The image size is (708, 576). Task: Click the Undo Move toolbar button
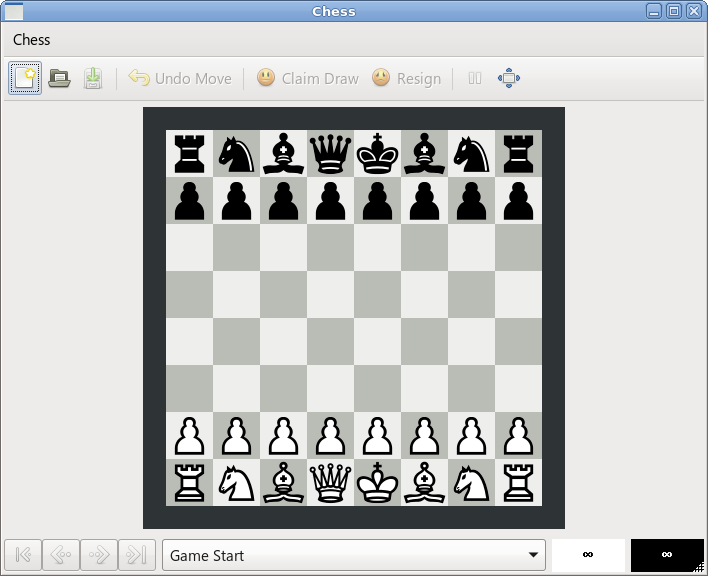[180, 79]
